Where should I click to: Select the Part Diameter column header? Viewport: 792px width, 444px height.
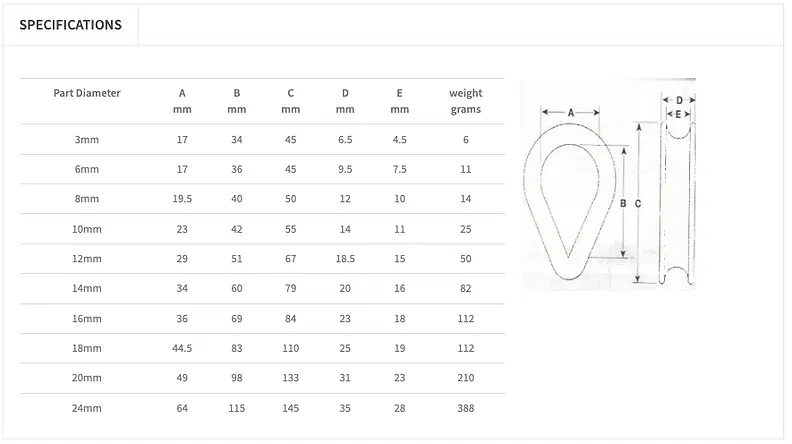coord(87,93)
